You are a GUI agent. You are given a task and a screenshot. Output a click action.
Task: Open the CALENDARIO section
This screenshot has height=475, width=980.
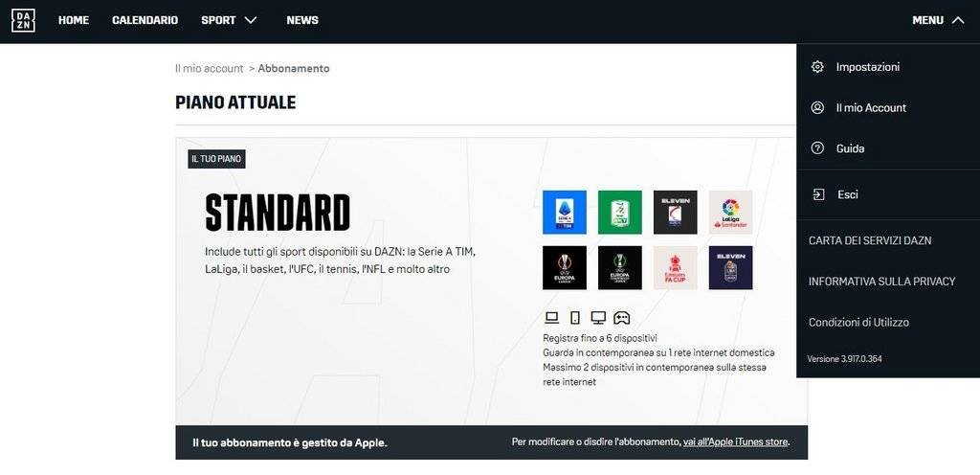145,21
